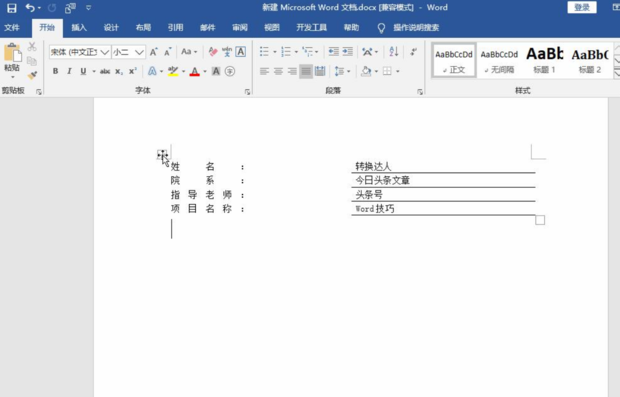Toggle underline formatting
This screenshot has height=397, width=620.
(x=83, y=71)
